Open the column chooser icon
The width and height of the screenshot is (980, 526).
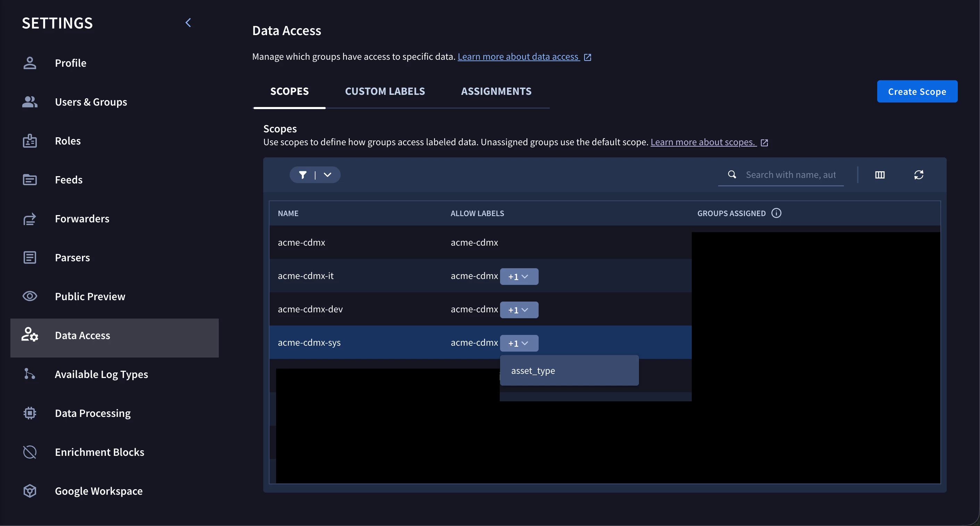[x=880, y=175]
